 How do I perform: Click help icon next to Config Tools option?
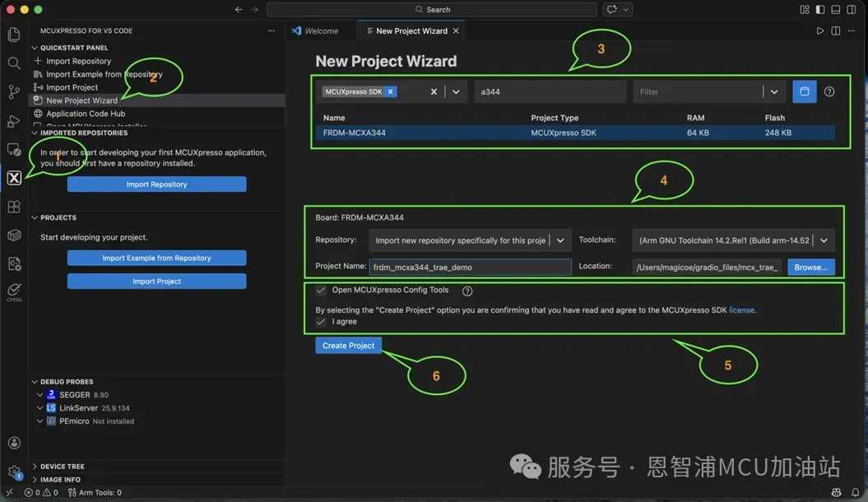pyautogui.click(x=467, y=291)
